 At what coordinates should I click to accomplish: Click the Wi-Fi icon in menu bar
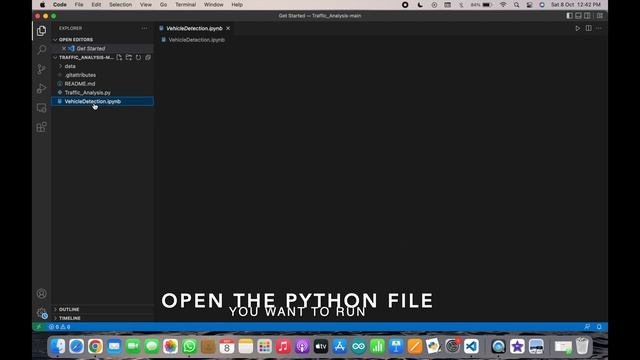[x=503, y=4]
